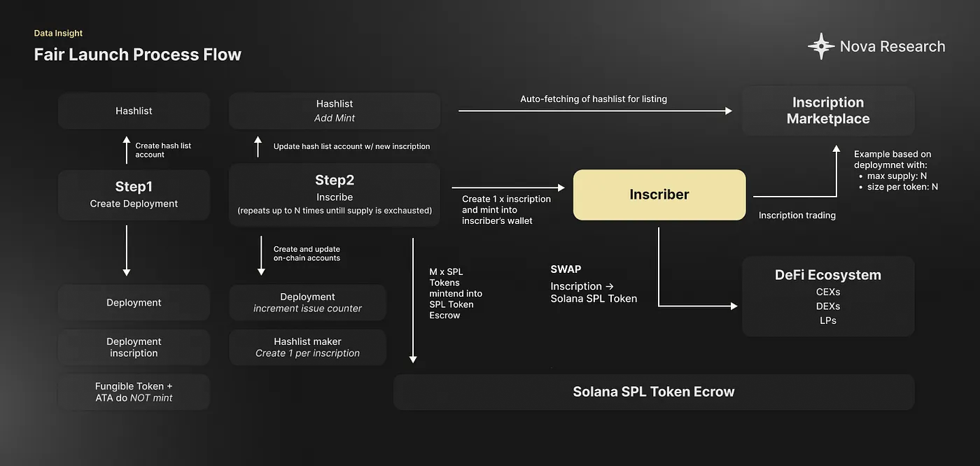980x466 pixels.
Task: Click the Fungible Token + ATA box
Action: pos(134,392)
